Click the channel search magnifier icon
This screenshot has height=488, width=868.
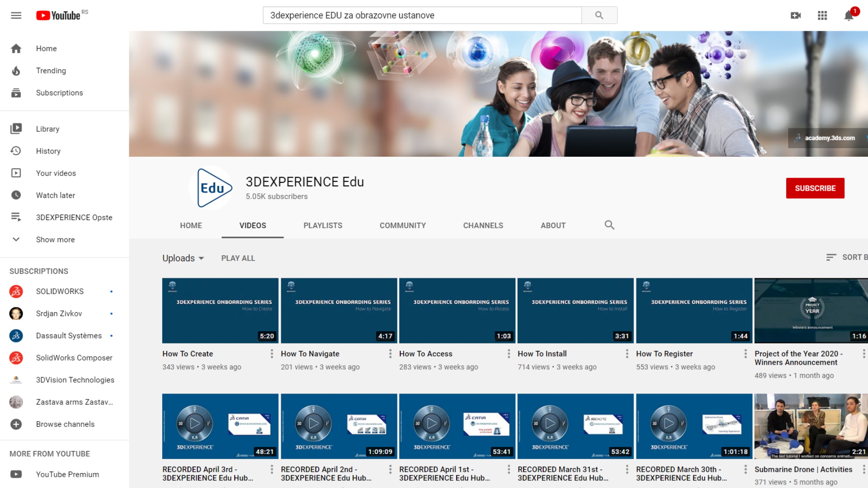click(x=609, y=225)
